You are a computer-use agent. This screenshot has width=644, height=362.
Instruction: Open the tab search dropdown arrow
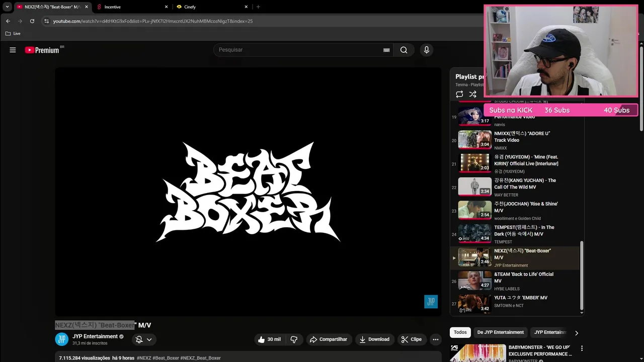click(x=7, y=7)
